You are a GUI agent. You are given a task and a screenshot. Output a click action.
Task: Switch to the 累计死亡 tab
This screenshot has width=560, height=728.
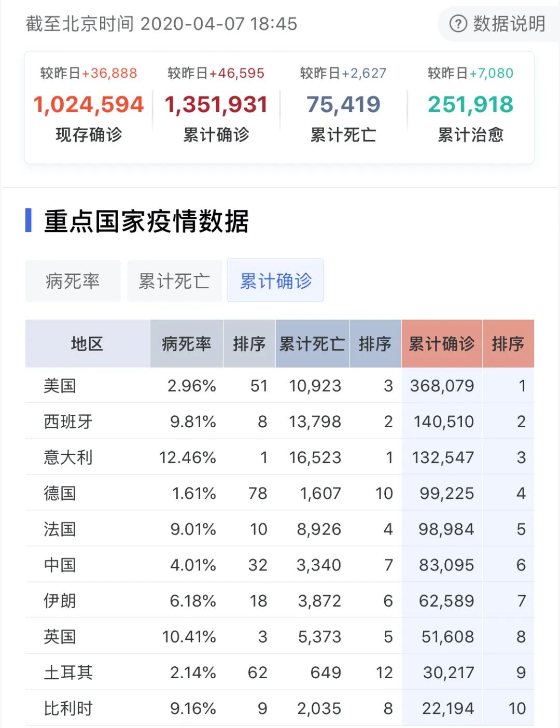[x=174, y=281]
